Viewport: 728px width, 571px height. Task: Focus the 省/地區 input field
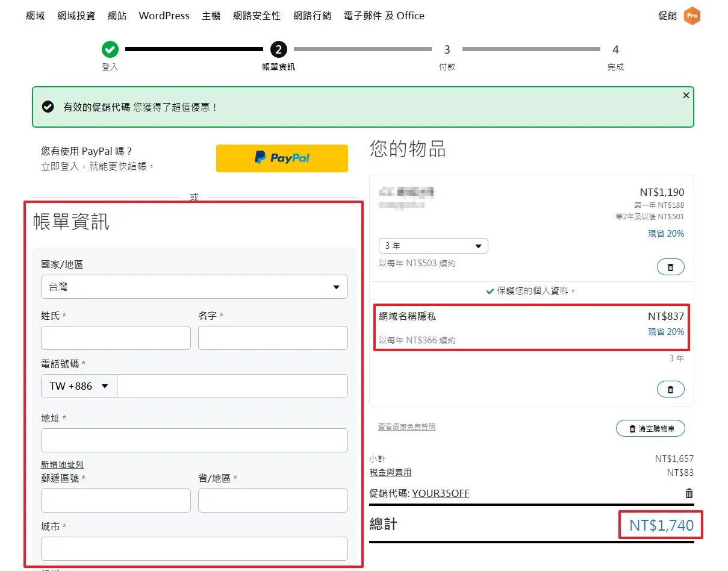click(x=273, y=501)
